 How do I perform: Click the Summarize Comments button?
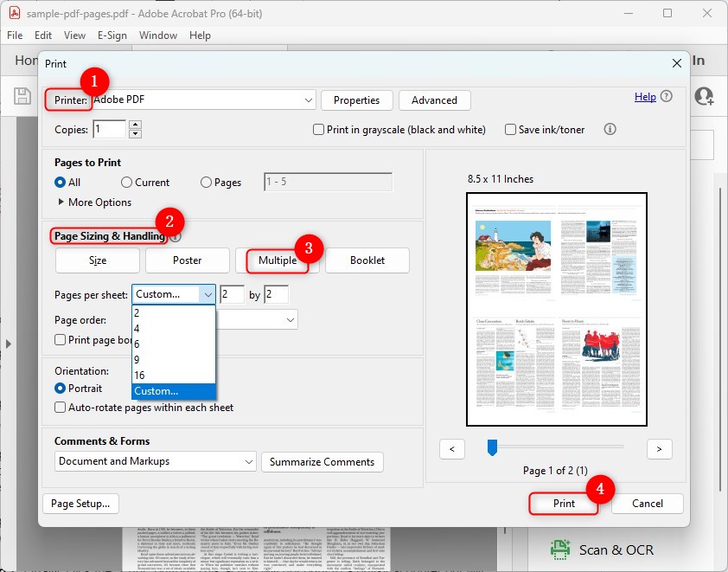coord(322,462)
